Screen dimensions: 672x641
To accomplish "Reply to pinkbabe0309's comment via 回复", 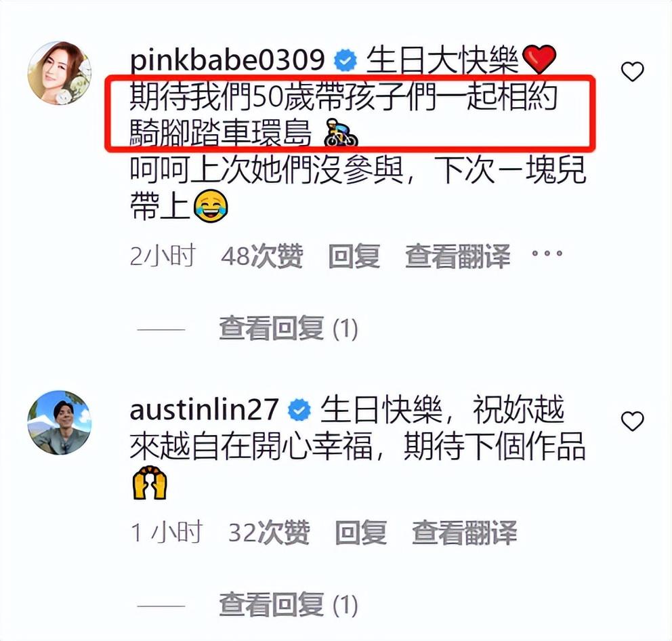I will click(354, 256).
